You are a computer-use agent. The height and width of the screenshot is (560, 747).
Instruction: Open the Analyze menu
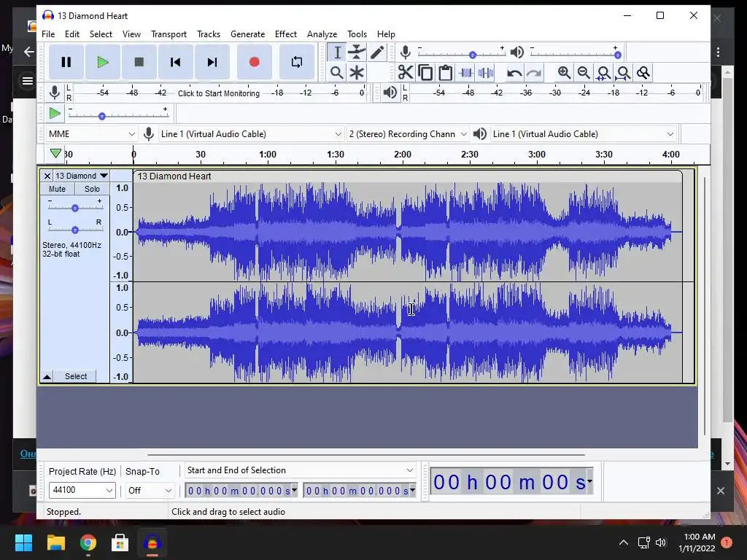322,34
